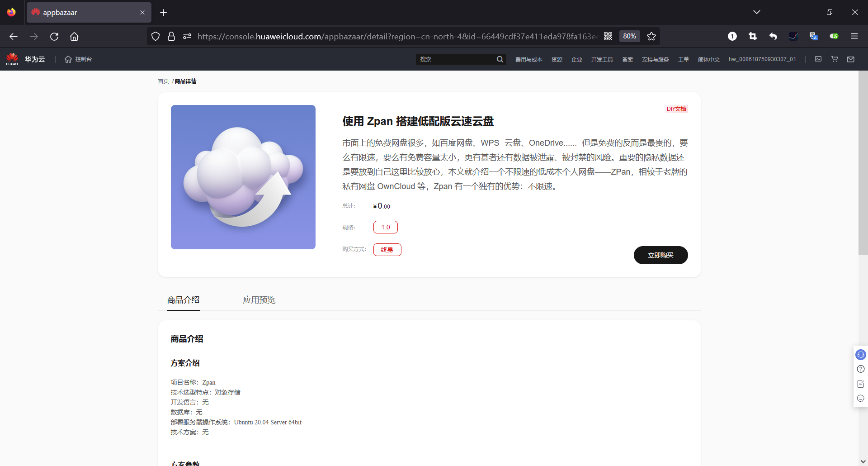The height and width of the screenshot is (466, 868).
Task: Open the messages envelope icon
Action: [x=851, y=59]
